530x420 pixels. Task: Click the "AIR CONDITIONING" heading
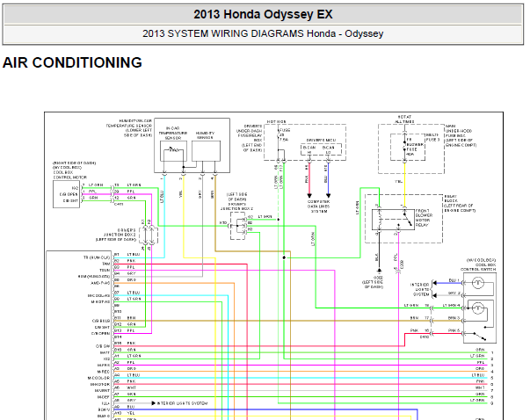coord(72,63)
